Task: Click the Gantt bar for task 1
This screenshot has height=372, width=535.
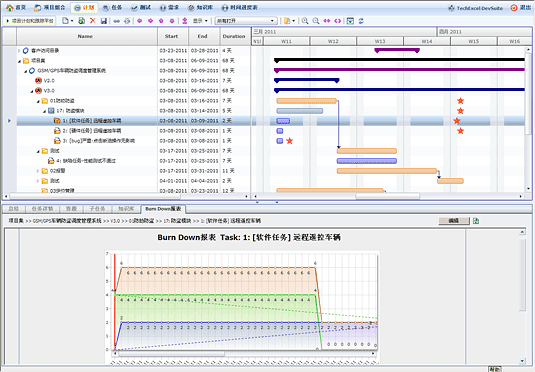Action: [x=283, y=121]
